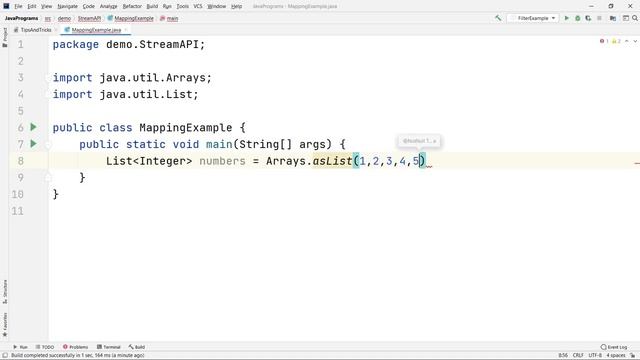Screen dimensions: 640x360
Task: Open the View menu
Action: point(47,6)
